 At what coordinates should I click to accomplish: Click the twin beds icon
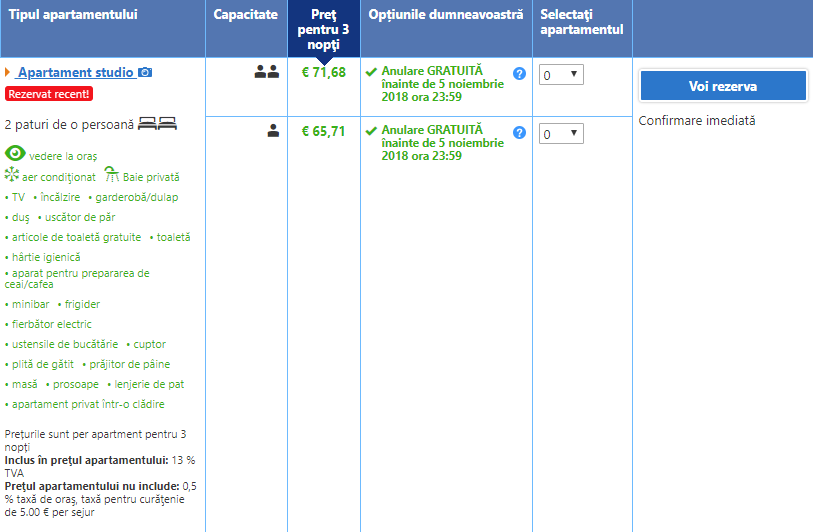(x=157, y=124)
